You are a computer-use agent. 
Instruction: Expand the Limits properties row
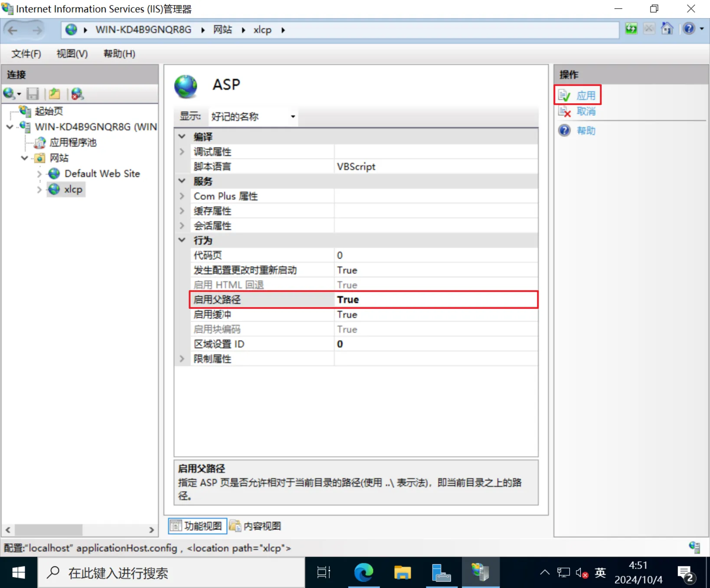[182, 359]
